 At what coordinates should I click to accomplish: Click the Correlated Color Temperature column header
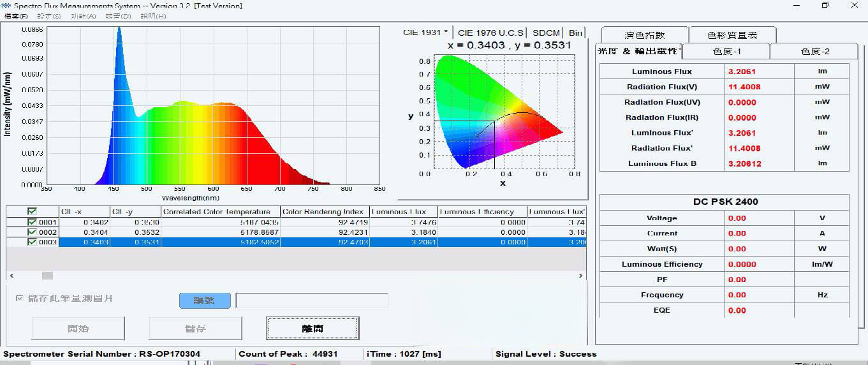[x=220, y=212]
